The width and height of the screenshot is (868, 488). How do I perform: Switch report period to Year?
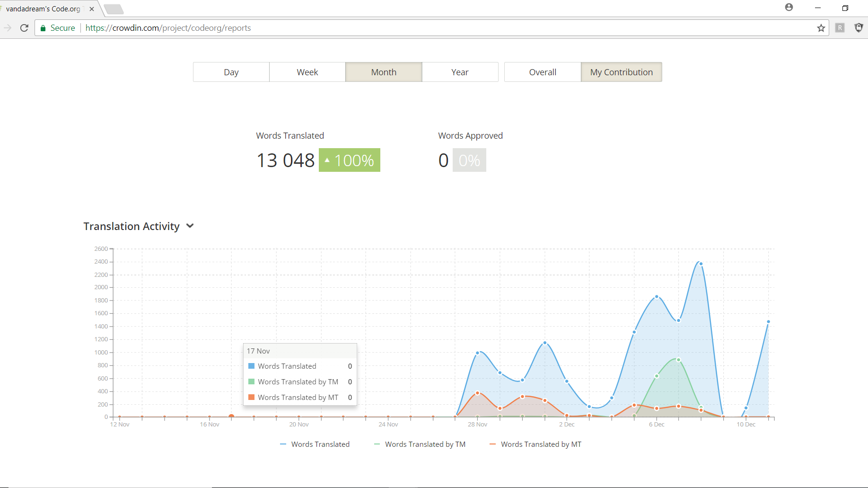click(x=460, y=72)
